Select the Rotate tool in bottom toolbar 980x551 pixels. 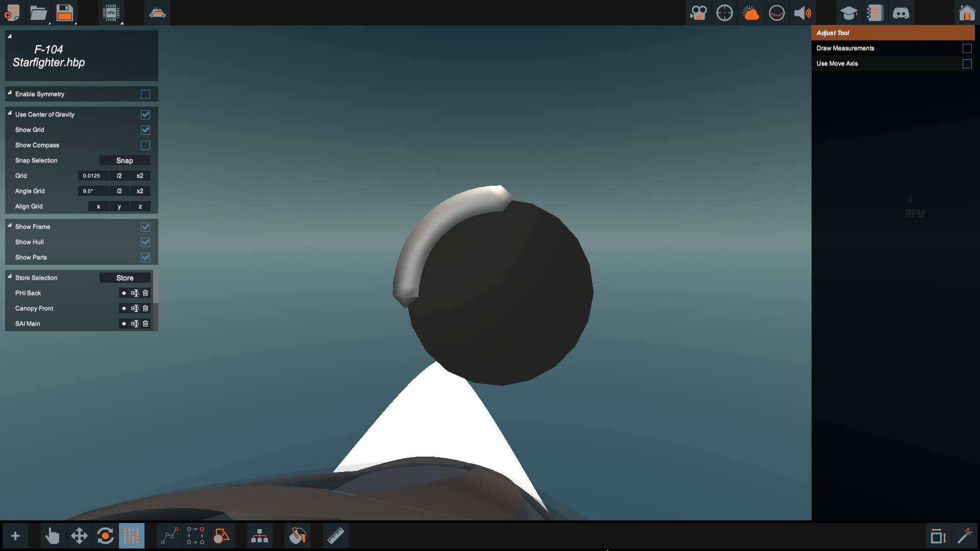[x=105, y=536]
